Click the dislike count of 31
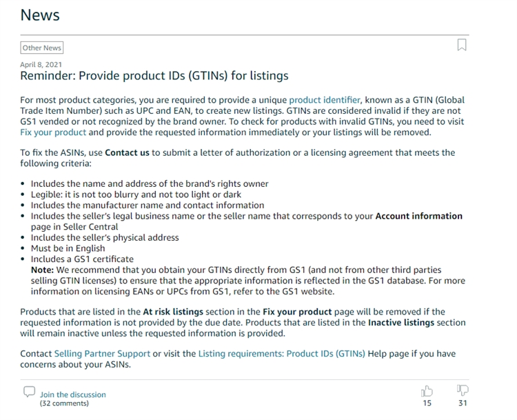The image size is (517, 420). pyautogui.click(x=463, y=403)
